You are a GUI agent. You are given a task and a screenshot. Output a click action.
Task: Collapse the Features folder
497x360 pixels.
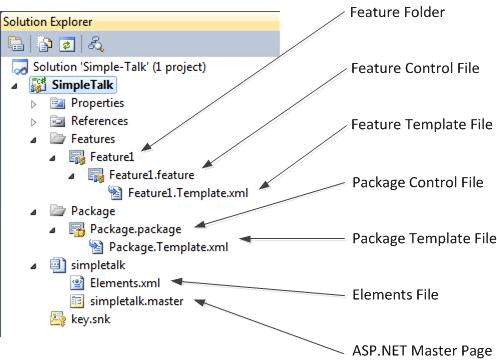point(33,140)
